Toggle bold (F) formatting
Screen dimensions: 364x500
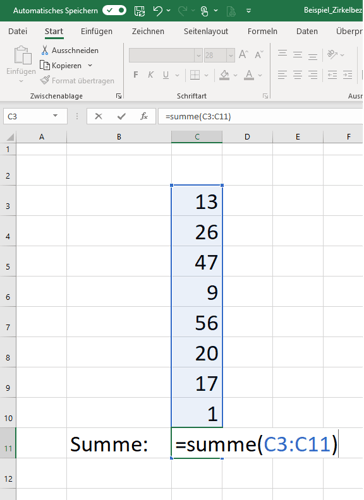click(135, 75)
